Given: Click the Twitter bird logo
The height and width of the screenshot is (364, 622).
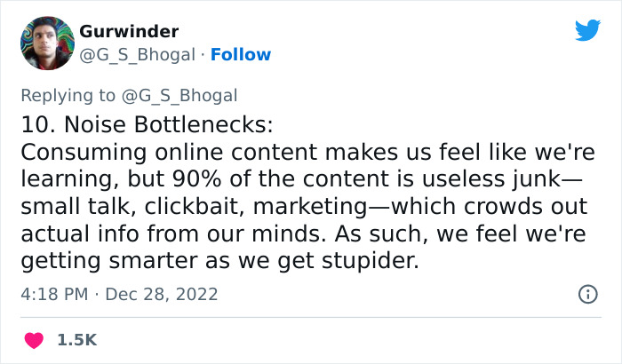Looking at the screenshot, I should click(x=587, y=31).
